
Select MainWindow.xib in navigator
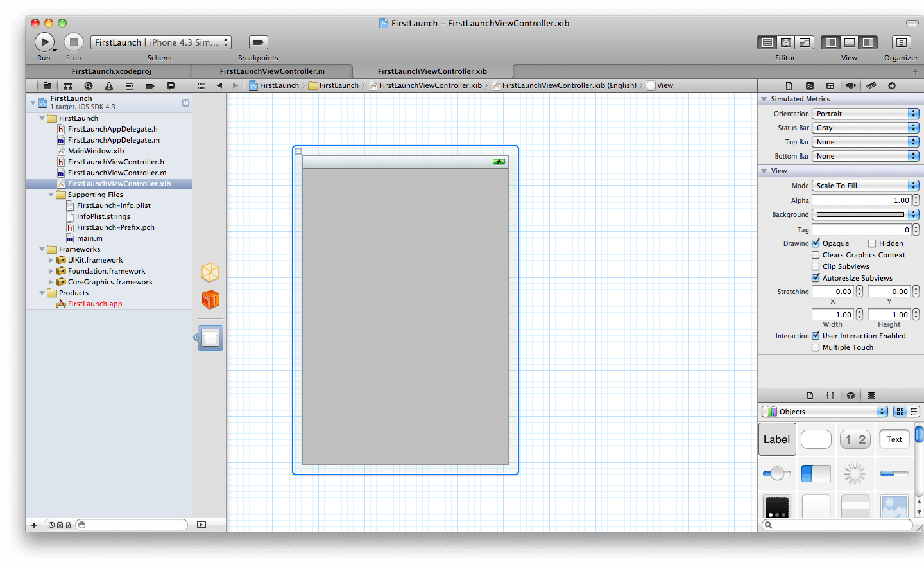click(x=96, y=151)
